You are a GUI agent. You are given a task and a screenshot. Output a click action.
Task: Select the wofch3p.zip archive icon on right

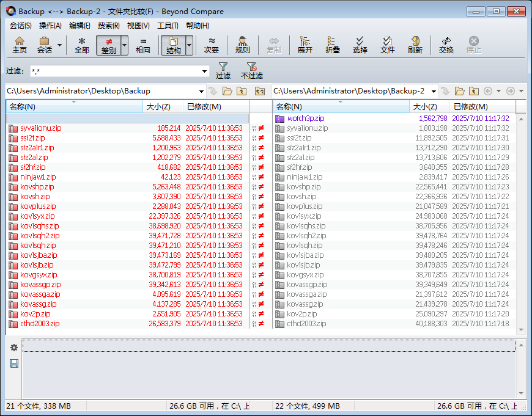tap(279, 119)
